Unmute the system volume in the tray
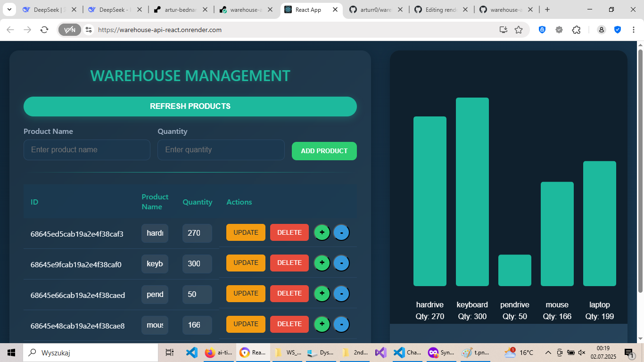This screenshot has width=644, height=362. [582, 353]
